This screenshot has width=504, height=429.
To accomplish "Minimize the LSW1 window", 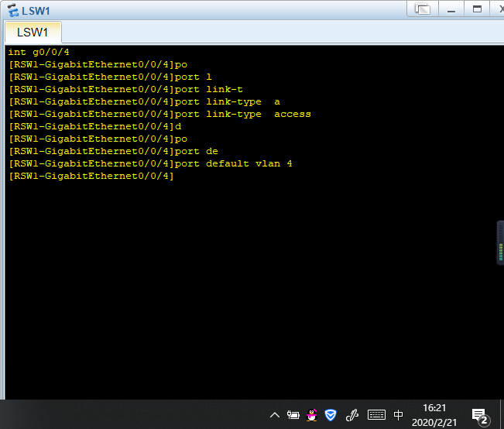I will tap(451, 9).
